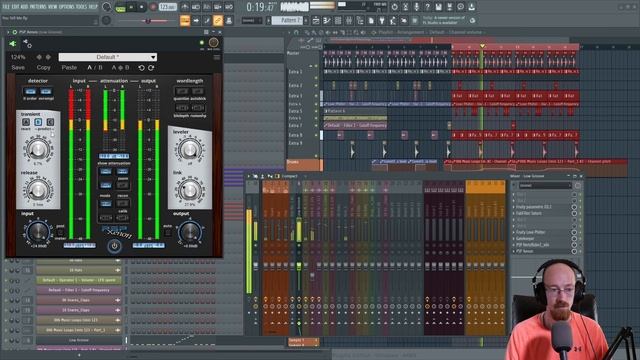This screenshot has height=360, width=640.
Task: Open the mixer view icon
Action: (349, 20)
